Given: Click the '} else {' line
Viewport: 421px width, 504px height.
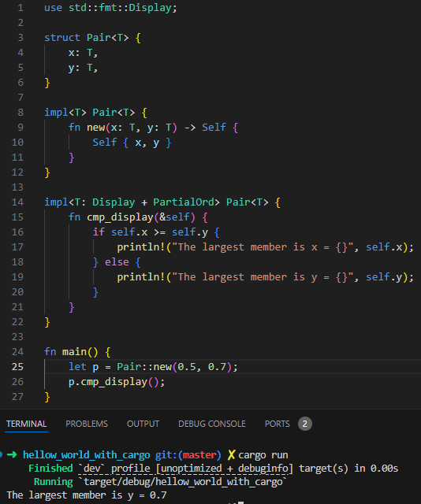Looking at the screenshot, I should click(x=117, y=262).
